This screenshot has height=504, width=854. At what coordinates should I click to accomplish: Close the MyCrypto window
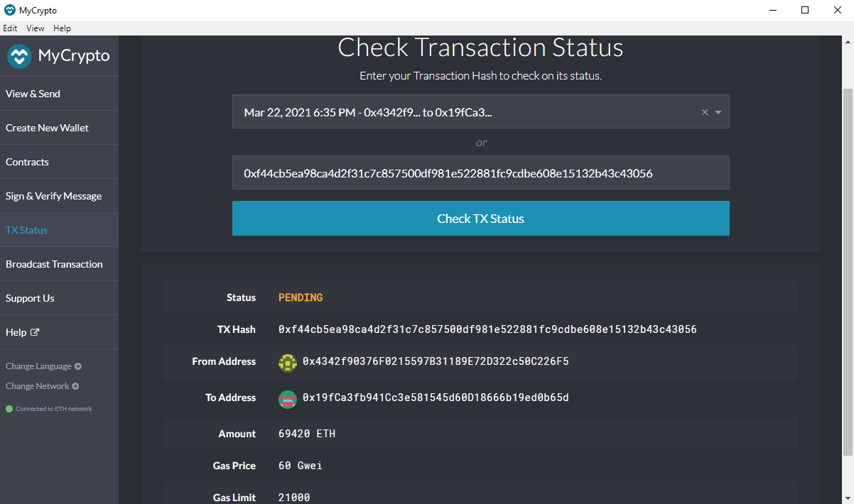(838, 10)
